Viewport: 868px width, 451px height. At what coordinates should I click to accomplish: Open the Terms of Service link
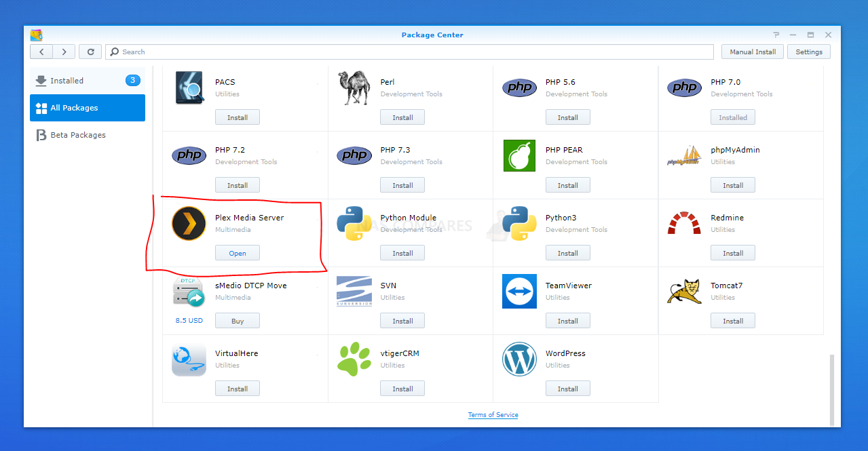pyautogui.click(x=493, y=415)
